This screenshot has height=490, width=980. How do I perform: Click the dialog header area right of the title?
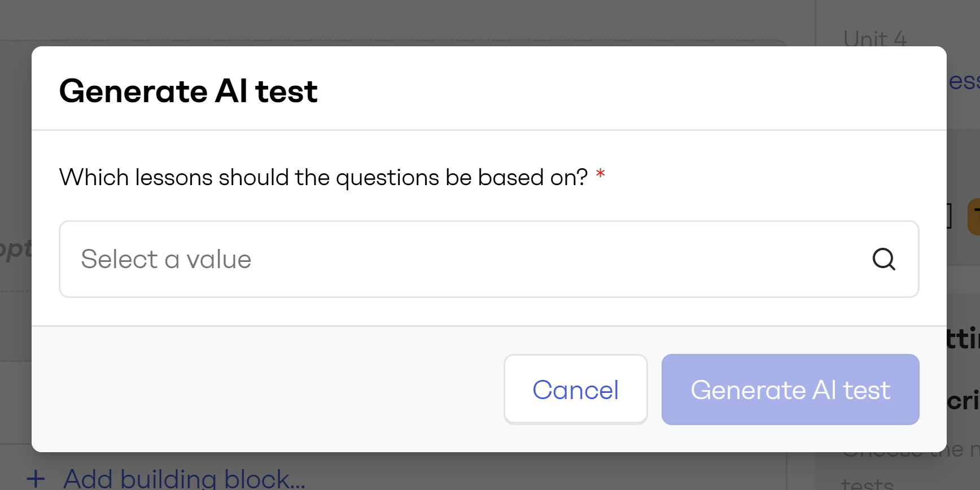tap(621, 90)
